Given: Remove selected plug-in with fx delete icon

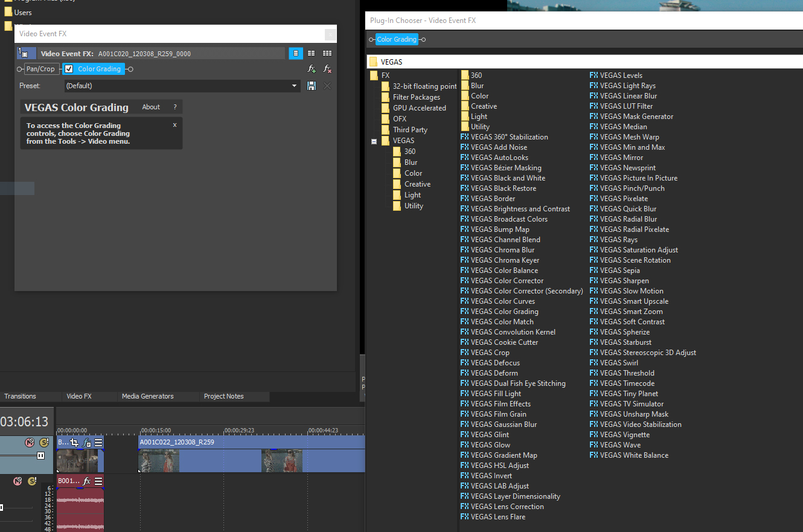Looking at the screenshot, I should coord(327,69).
